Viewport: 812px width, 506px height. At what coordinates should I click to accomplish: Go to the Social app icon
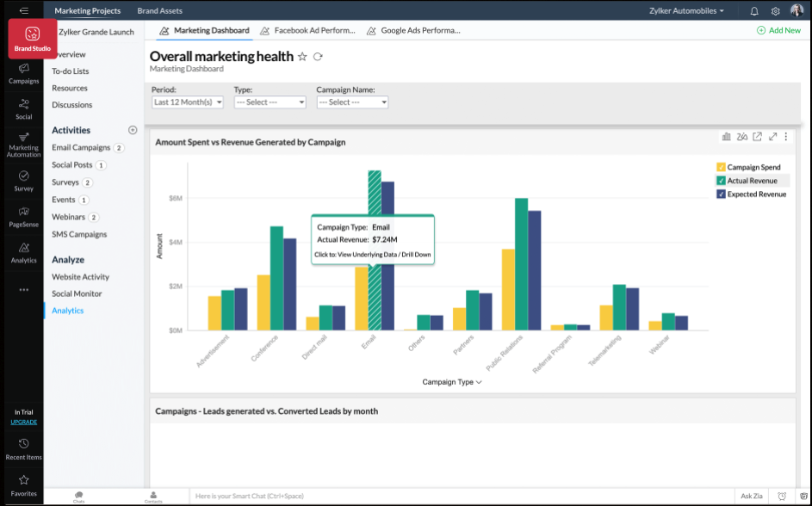tap(24, 109)
